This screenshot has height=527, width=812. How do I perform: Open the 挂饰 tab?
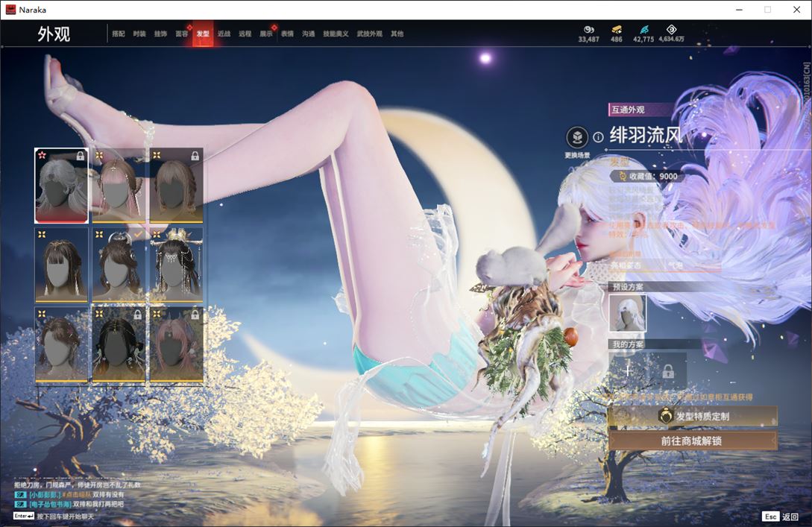(160, 34)
